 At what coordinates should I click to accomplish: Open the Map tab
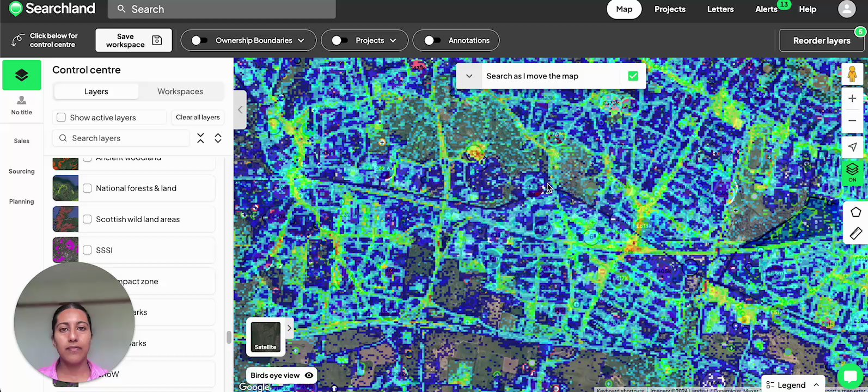(624, 9)
